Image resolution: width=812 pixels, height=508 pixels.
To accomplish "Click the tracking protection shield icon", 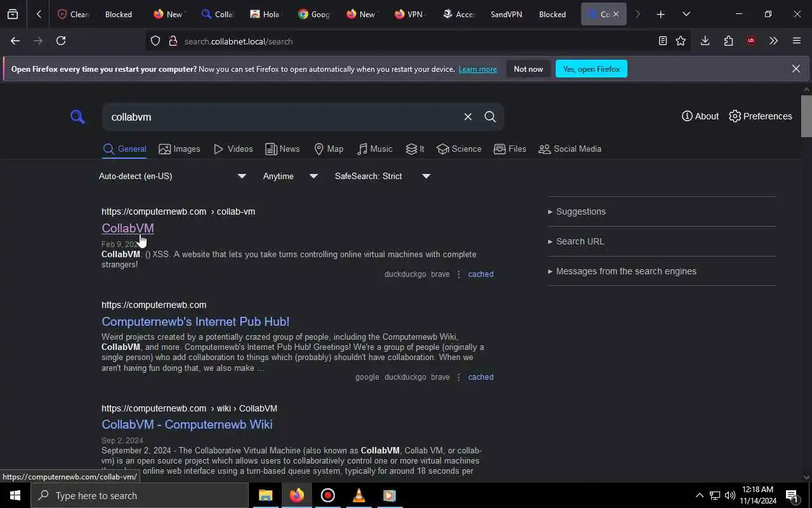I will [x=155, y=41].
